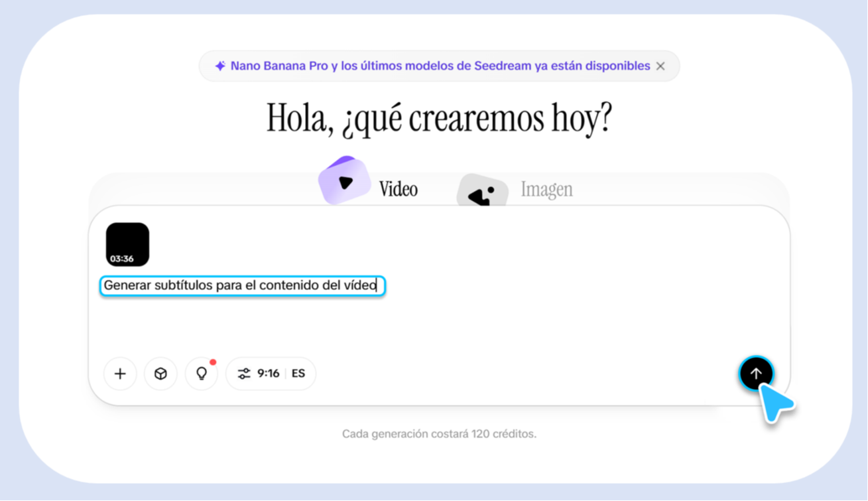Image resolution: width=868 pixels, height=501 pixels.
Task: Open the ES language selector
Action: pos(298,373)
